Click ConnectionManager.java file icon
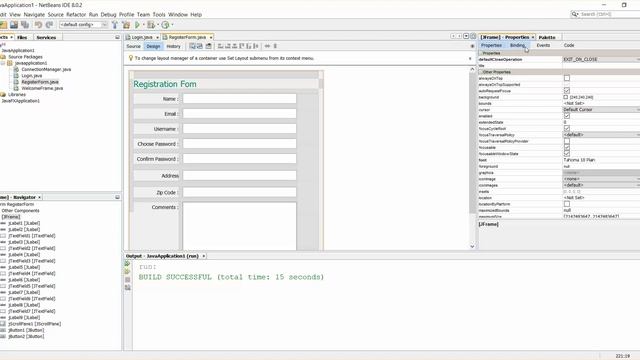Screen dimensions: 640x360 (x=16, y=69)
